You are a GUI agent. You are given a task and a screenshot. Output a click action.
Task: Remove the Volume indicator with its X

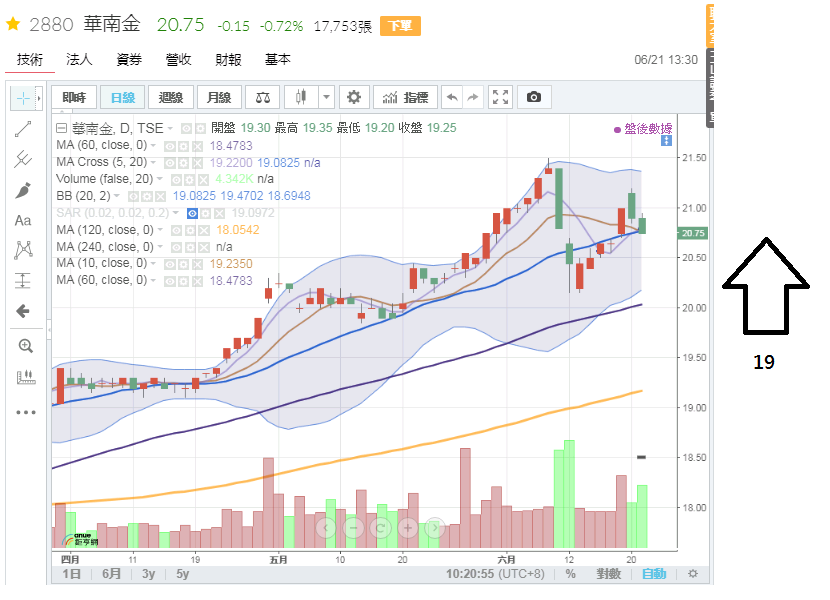tap(203, 180)
